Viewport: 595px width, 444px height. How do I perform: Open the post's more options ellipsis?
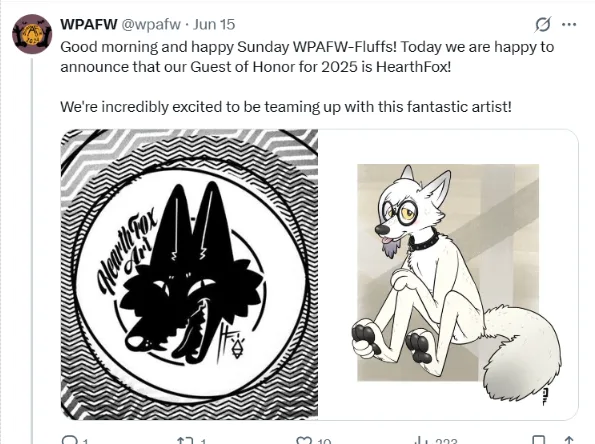pyautogui.click(x=569, y=25)
